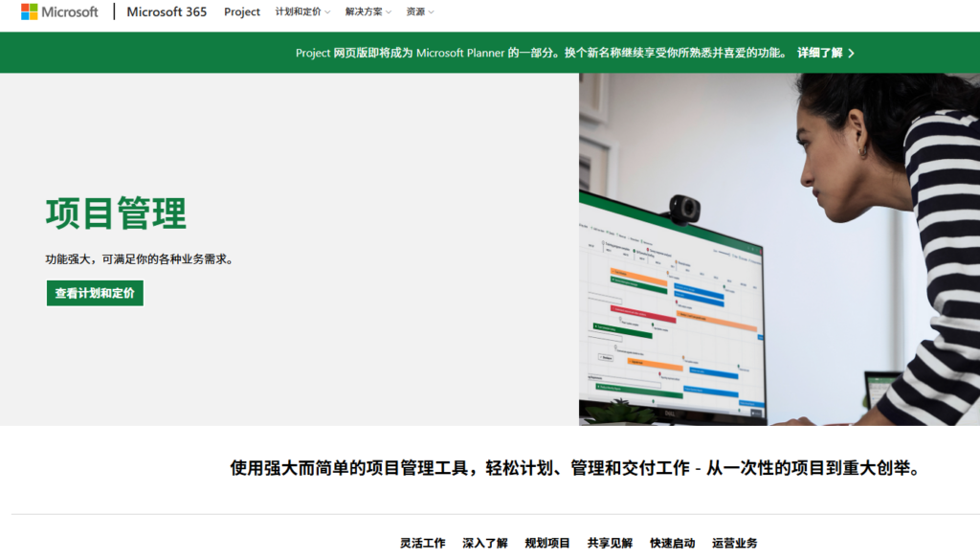Viewport: 980px width, 560px height.
Task: Select the 灵活工作 tab
Action: click(x=422, y=543)
